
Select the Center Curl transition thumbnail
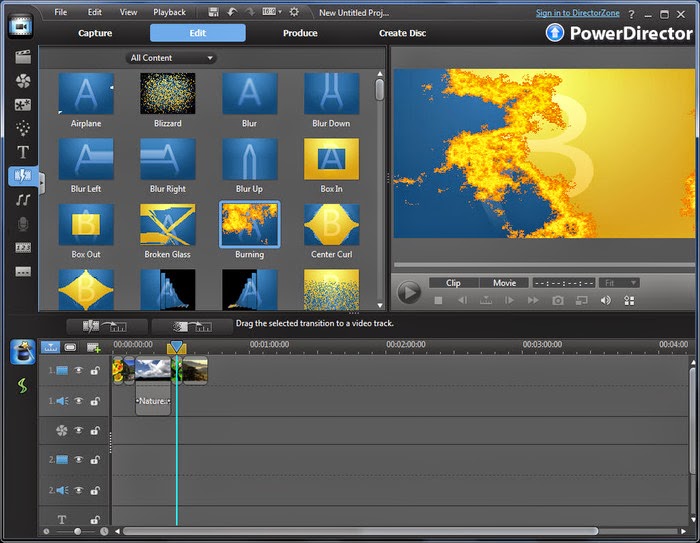point(331,225)
